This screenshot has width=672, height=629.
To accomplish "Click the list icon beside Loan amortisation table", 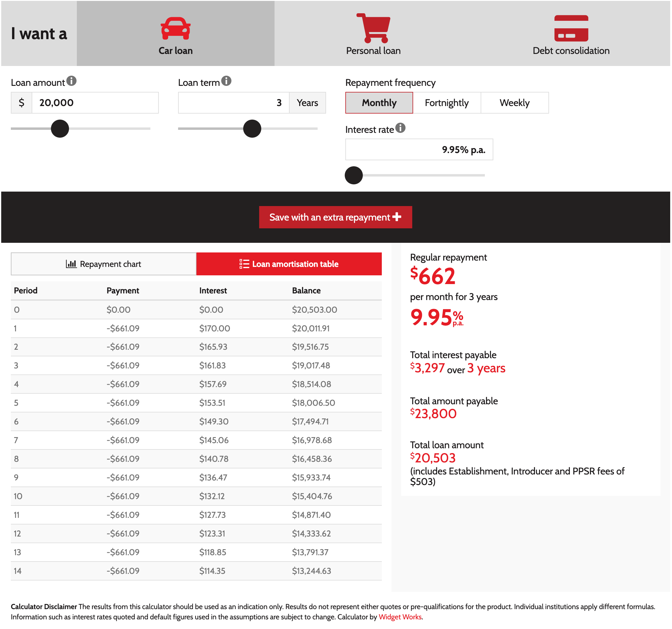I will 244,264.
